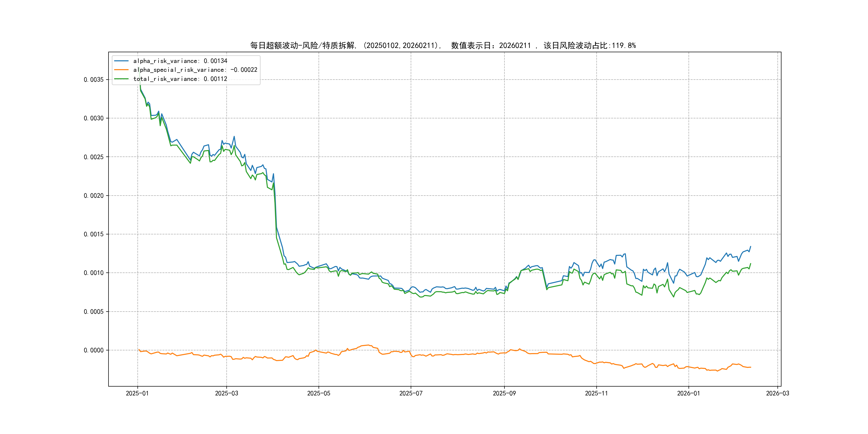Viewport: 868px width, 434px height.
Task: Select the alpha_special_risk_variance: -0.00022 legend text
Action: point(195,70)
